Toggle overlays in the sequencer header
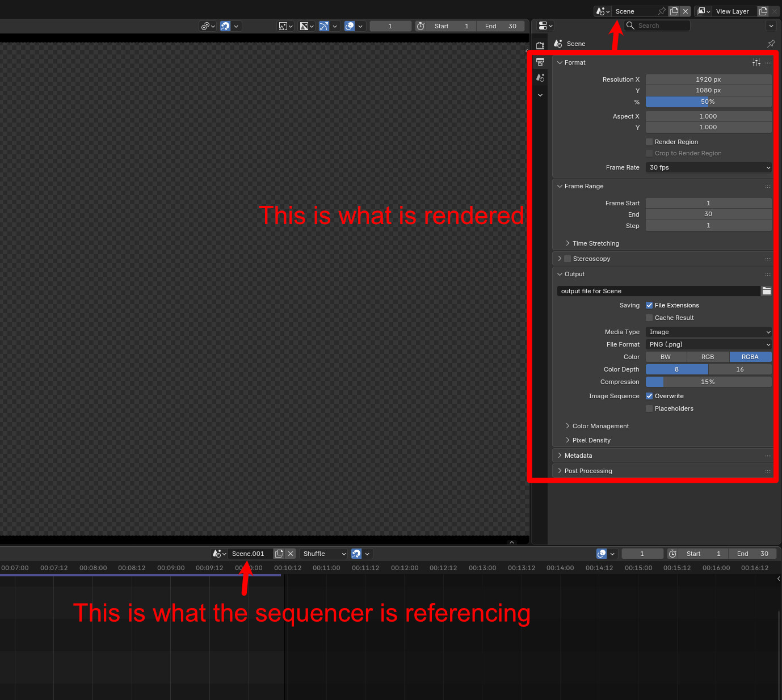The width and height of the screenshot is (782, 700). pos(602,554)
